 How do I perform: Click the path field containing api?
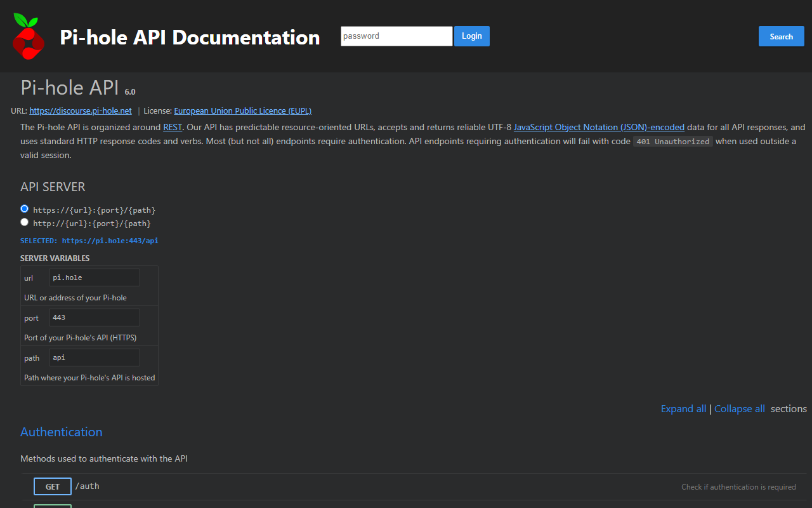click(95, 358)
